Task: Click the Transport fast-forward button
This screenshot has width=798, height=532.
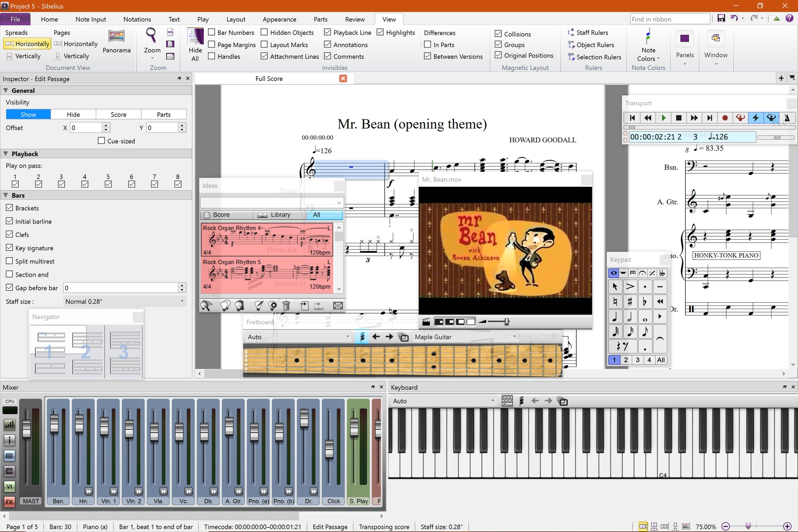Action: click(x=694, y=118)
